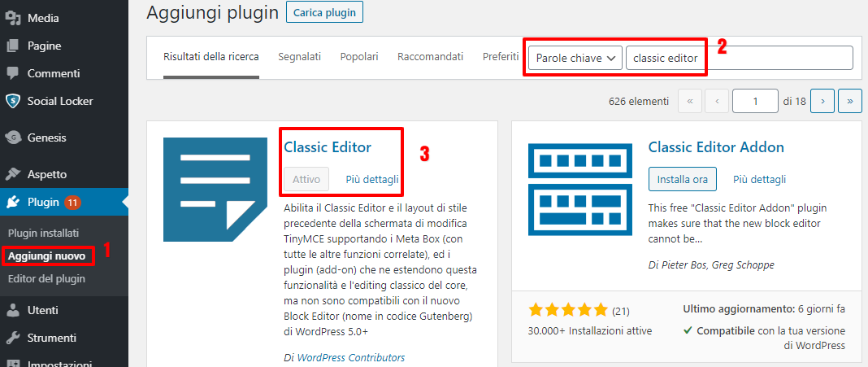Viewport: 868px width, 367px height.
Task: Click 'Di Pieter Bos, Greg Schoppe' text
Action: tap(711, 265)
